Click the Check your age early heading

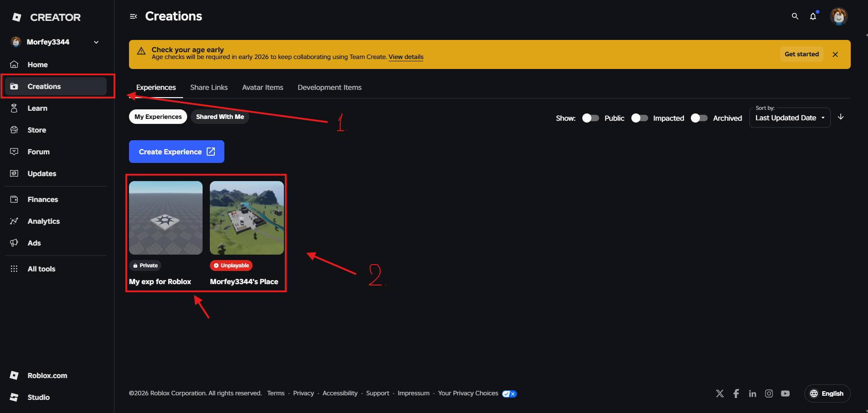point(188,49)
